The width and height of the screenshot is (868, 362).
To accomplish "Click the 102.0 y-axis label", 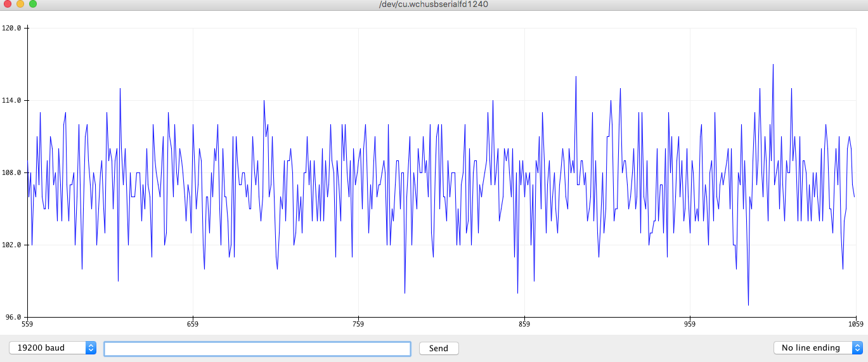I will coord(12,245).
